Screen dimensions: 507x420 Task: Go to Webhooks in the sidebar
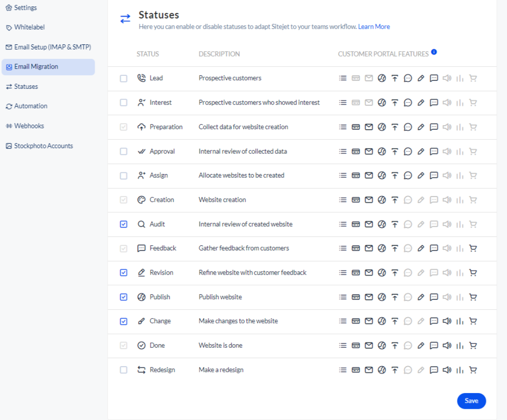point(29,126)
